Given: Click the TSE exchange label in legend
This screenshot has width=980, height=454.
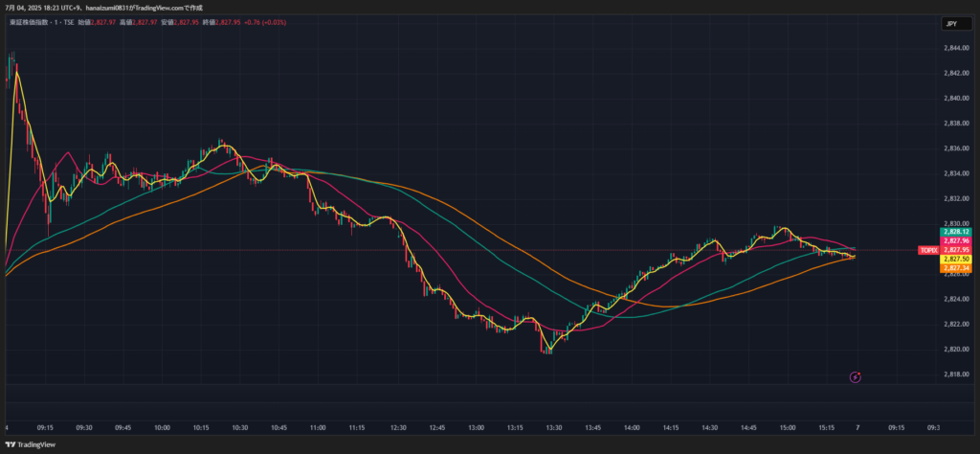Looking at the screenshot, I should pyautogui.click(x=69, y=23).
